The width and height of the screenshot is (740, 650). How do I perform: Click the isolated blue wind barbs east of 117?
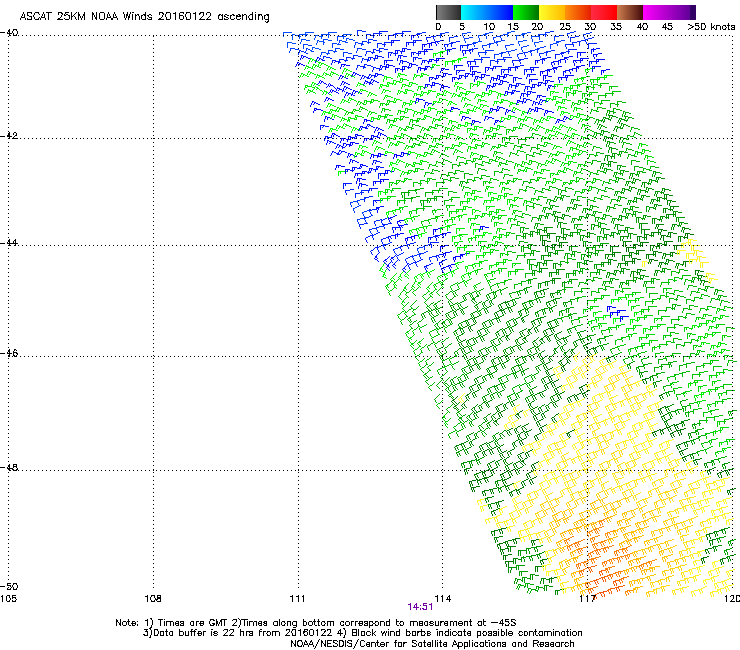[616, 312]
